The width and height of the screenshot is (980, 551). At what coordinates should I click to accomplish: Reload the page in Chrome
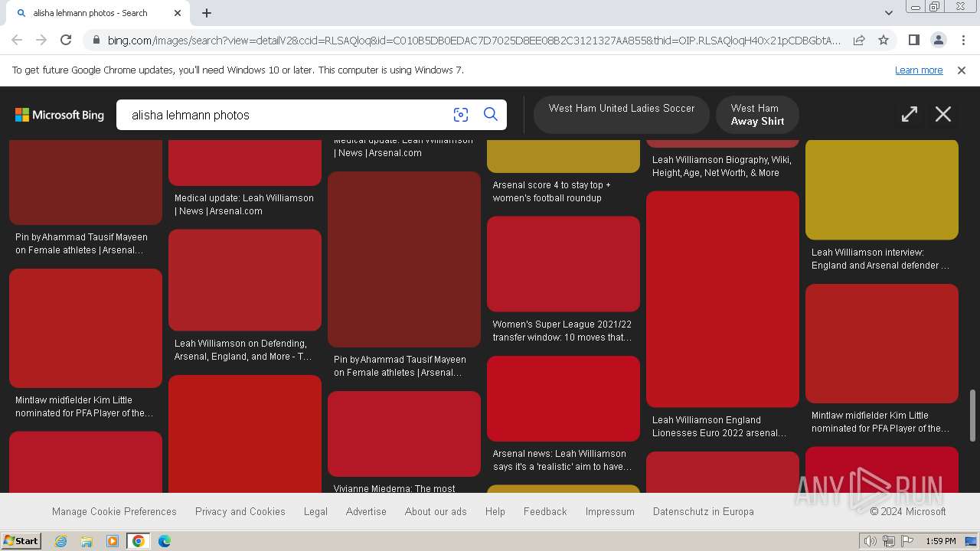coord(66,40)
